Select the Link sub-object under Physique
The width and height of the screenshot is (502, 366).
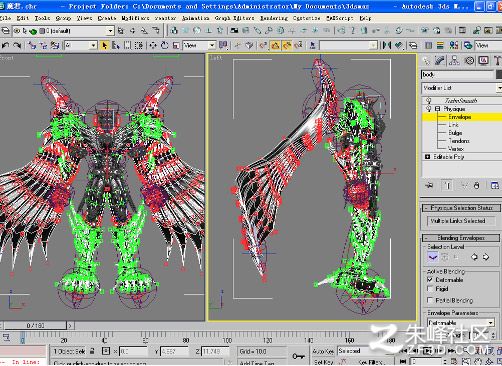[453, 125]
